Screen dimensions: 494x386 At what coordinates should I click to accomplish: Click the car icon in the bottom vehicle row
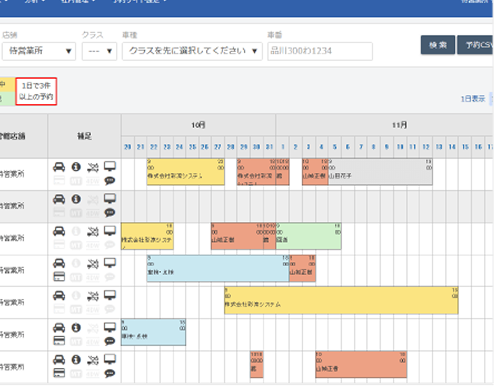(59, 360)
